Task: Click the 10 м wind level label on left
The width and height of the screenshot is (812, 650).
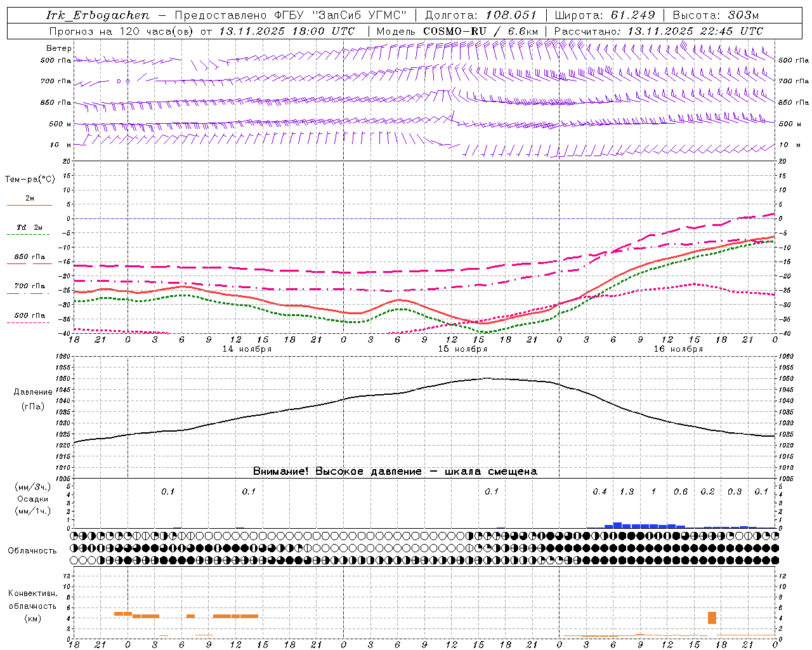Action: coord(60,145)
